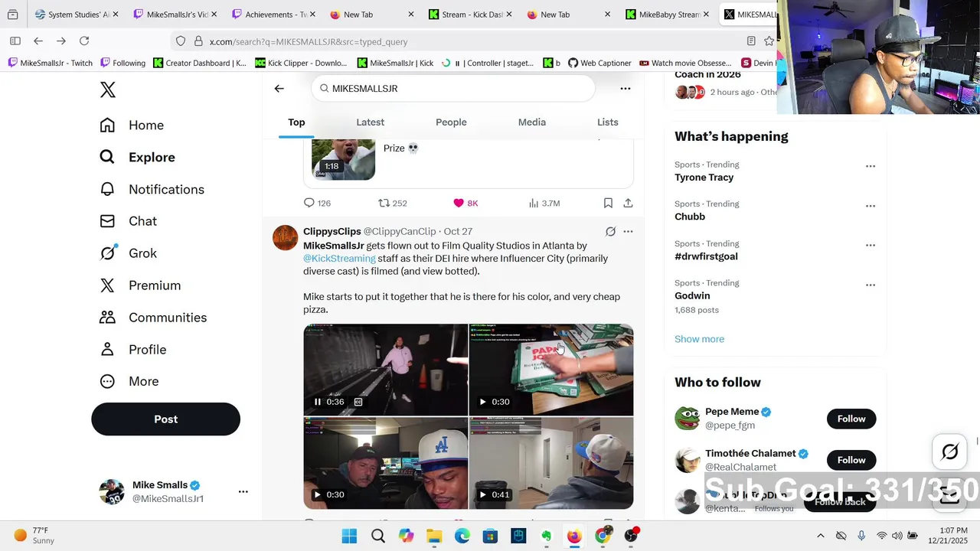Image resolution: width=980 pixels, height=551 pixels.
Task: Open weather widget 77°F Sunny
Action: (x=34, y=536)
